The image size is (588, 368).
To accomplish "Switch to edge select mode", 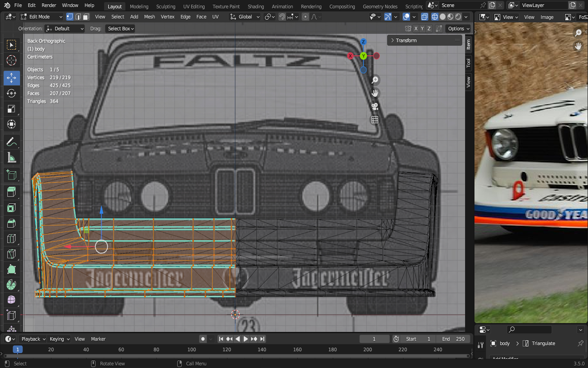I will 78,17.
